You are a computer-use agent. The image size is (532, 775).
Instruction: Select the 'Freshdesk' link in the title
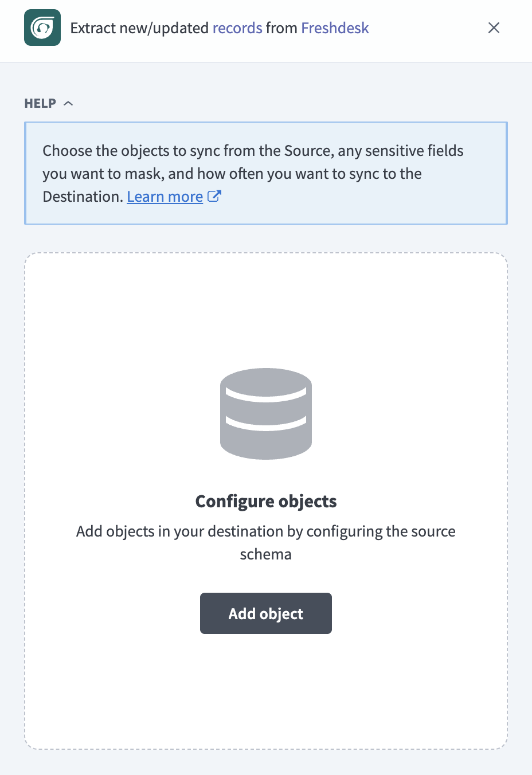[x=335, y=28]
